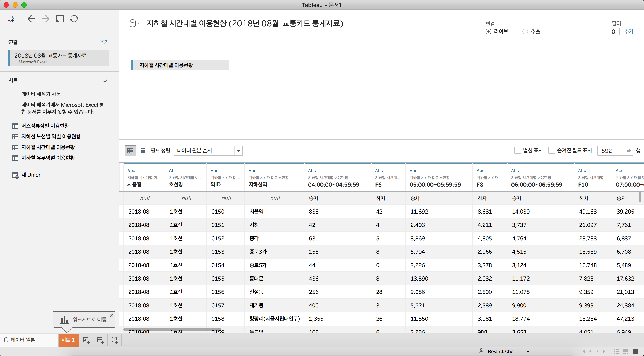Screen dimensions: 644x356
Task: Switch to the 시트 1 tab
Action: 68,340
